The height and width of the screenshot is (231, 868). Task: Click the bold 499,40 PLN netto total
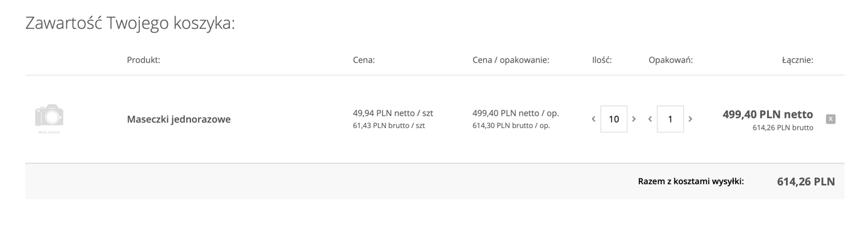click(768, 114)
